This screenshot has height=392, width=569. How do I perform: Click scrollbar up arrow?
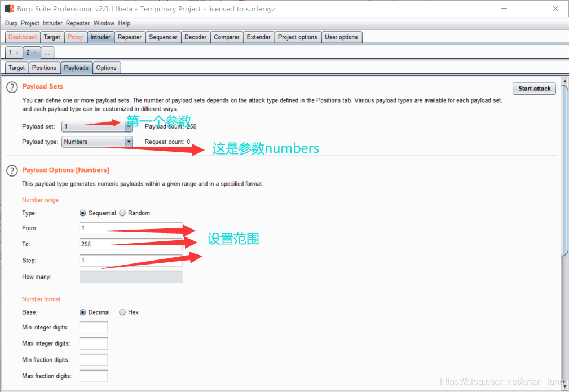pyautogui.click(x=564, y=81)
